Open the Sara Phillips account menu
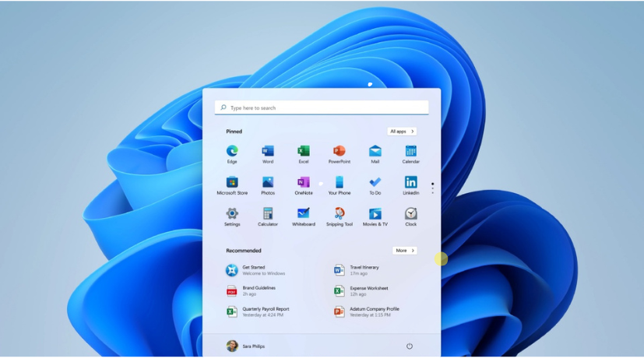 (245, 346)
